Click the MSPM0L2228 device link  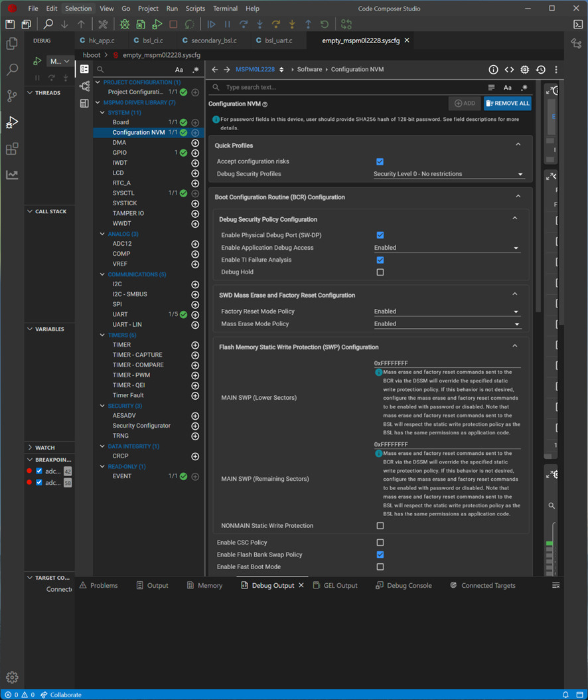click(256, 70)
